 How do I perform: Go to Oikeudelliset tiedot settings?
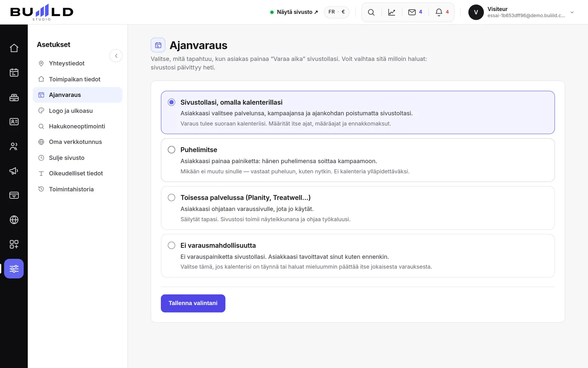tap(78, 173)
